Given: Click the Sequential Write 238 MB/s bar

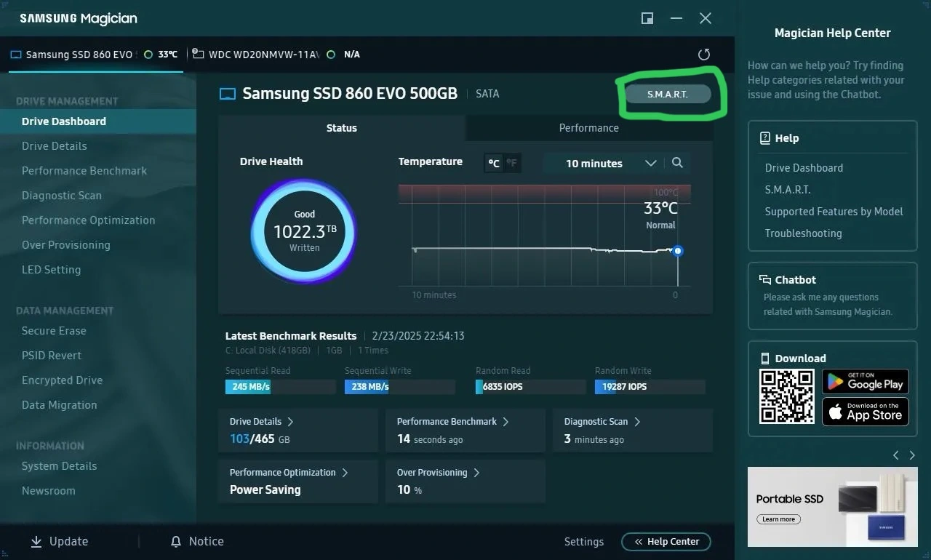Looking at the screenshot, I should [x=399, y=387].
